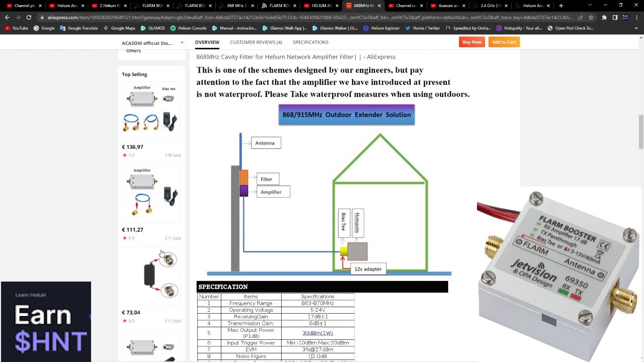Share this page using the share icon
644x362 pixels.
(x=580, y=17)
